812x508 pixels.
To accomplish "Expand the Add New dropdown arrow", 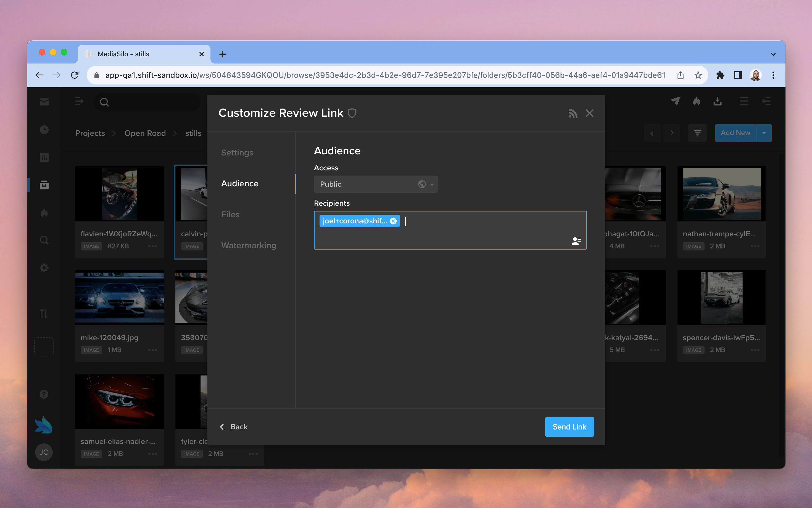I will (764, 133).
